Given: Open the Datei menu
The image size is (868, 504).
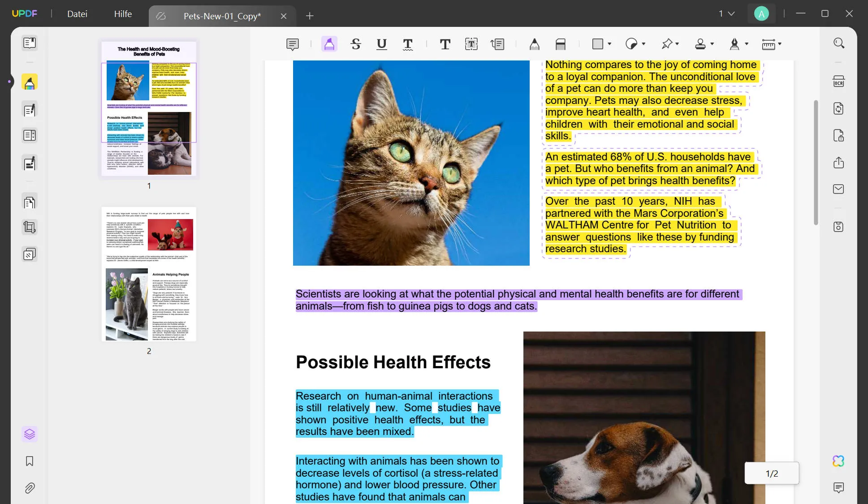Looking at the screenshot, I should [77, 14].
